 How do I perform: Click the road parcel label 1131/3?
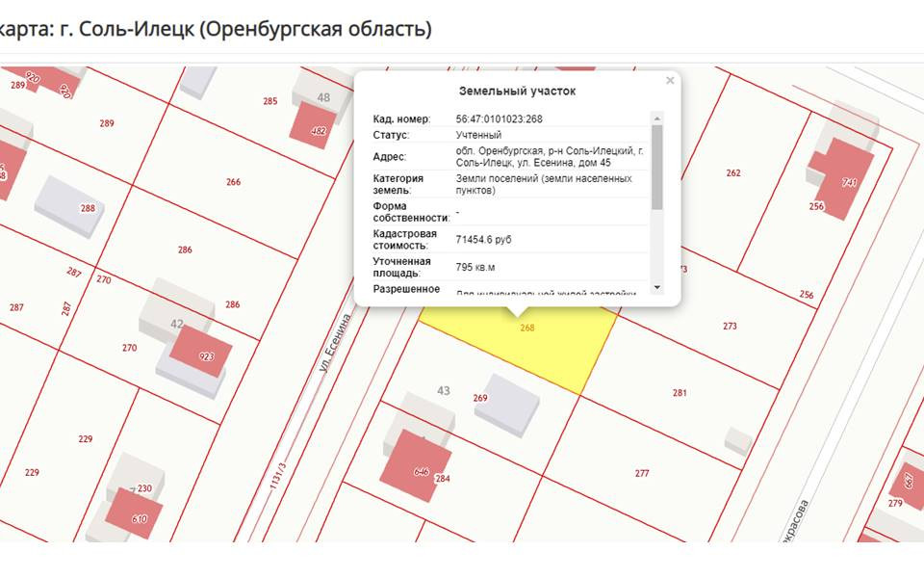coord(278,476)
